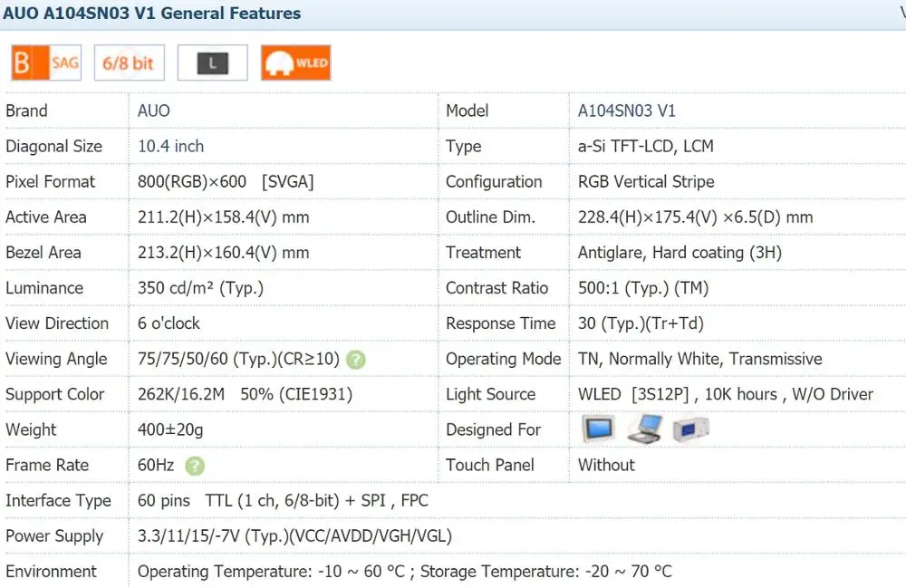This screenshot has width=906, height=588.
Task: Select the 3.3/11/15/-7V power supply value
Action: 294,536
